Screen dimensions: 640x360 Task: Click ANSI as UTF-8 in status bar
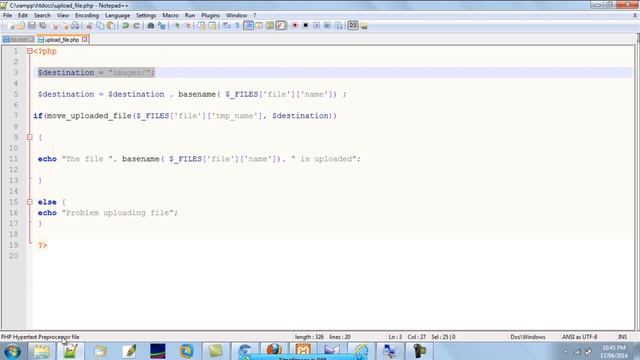579,337
